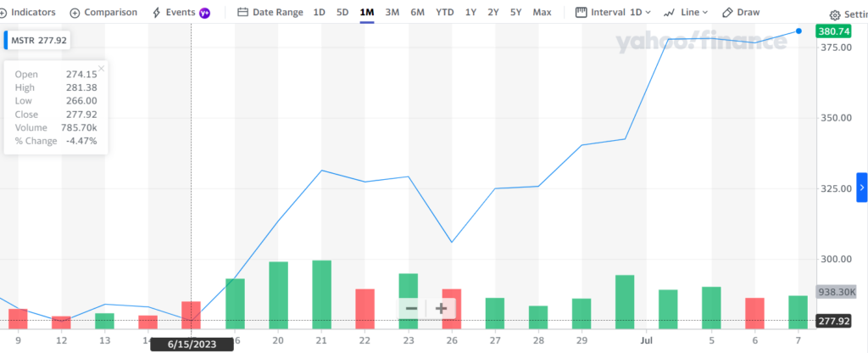Set the chart range to 6M
This screenshot has width=868, height=353.
pyautogui.click(x=418, y=13)
